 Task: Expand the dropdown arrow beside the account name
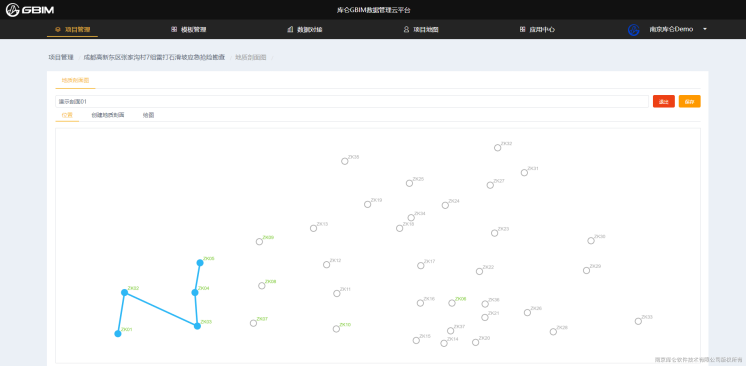tap(705, 30)
